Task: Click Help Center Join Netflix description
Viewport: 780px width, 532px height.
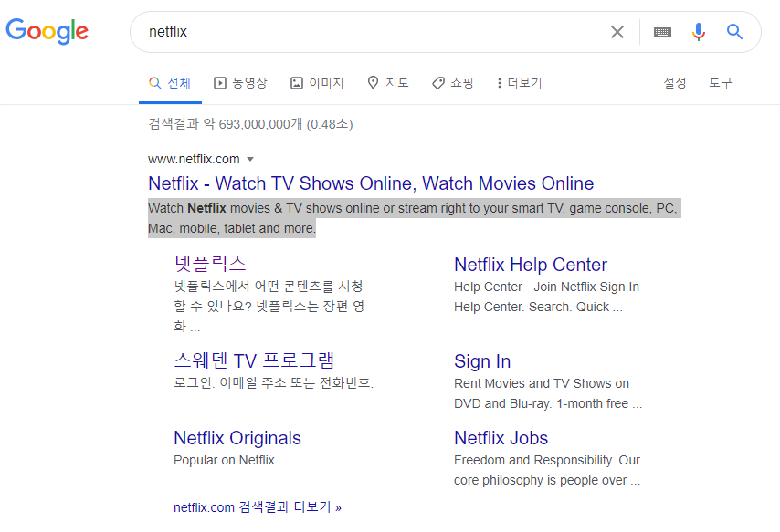Action: click(550, 297)
